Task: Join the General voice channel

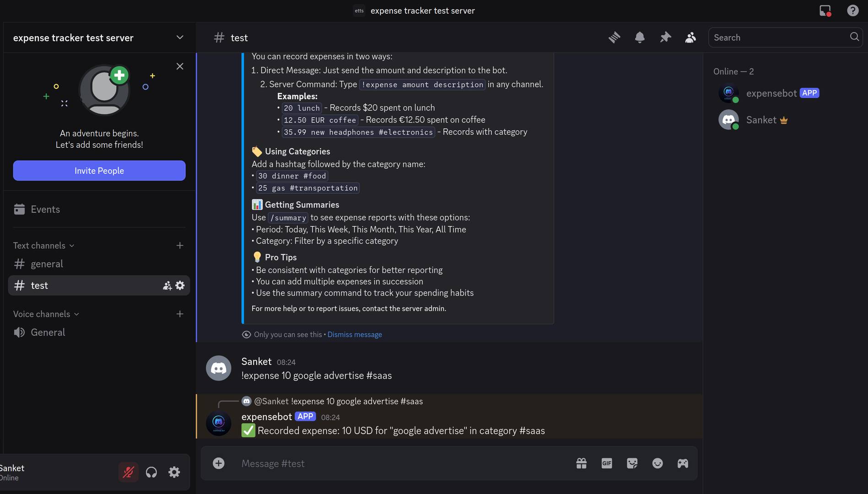Action: coord(99,333)
